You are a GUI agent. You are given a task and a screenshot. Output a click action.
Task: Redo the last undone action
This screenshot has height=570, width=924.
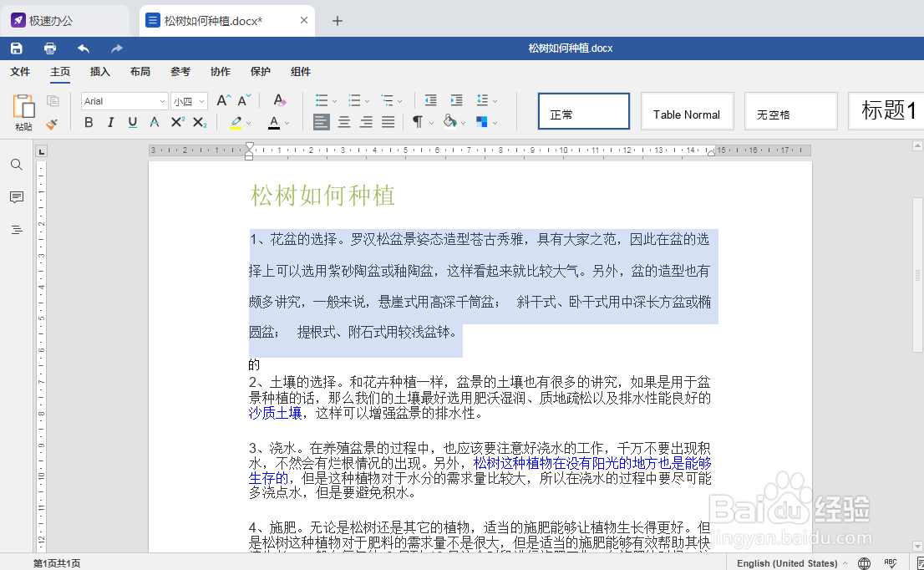click(x=117, y=48)
